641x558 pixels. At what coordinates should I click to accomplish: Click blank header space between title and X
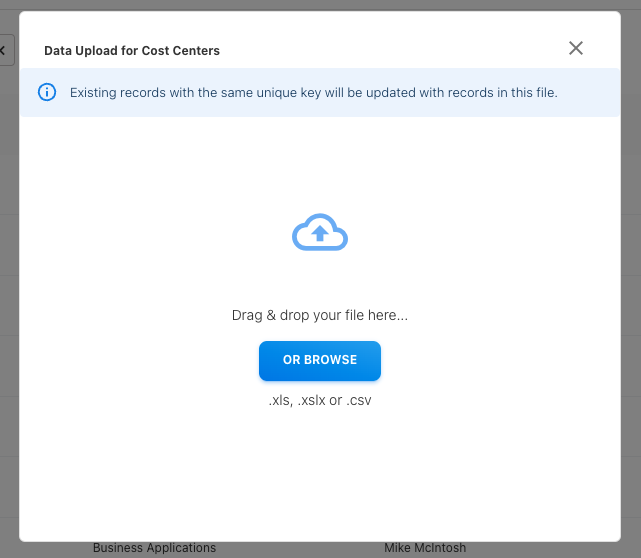[400, 49]
